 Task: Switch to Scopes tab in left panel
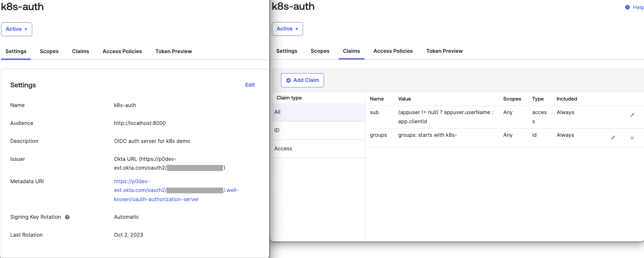49,51
